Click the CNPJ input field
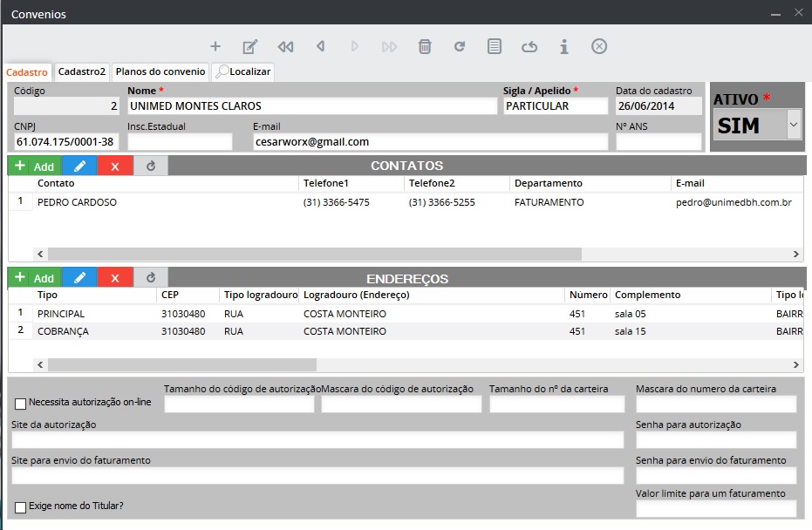Viewport: 812px width, 530px height. coord(66,142)
